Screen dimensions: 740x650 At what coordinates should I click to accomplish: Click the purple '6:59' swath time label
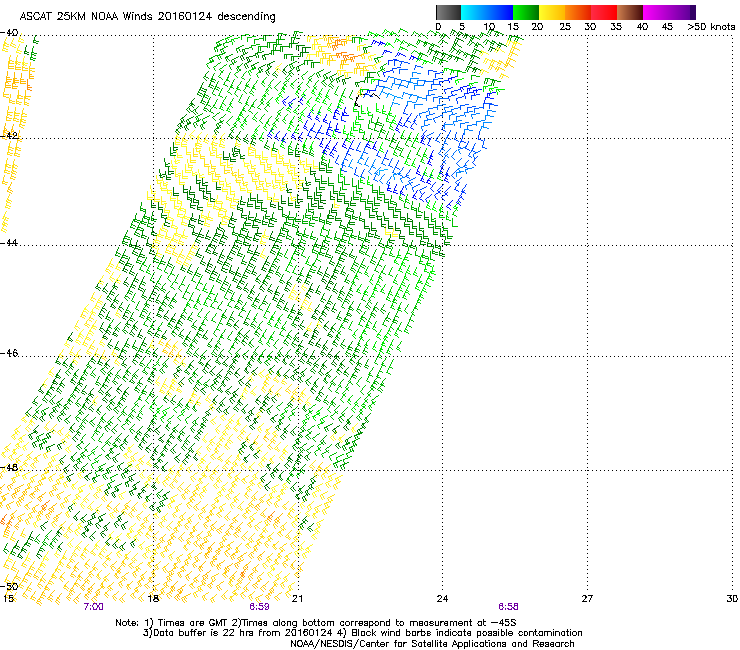pos(260,607)
